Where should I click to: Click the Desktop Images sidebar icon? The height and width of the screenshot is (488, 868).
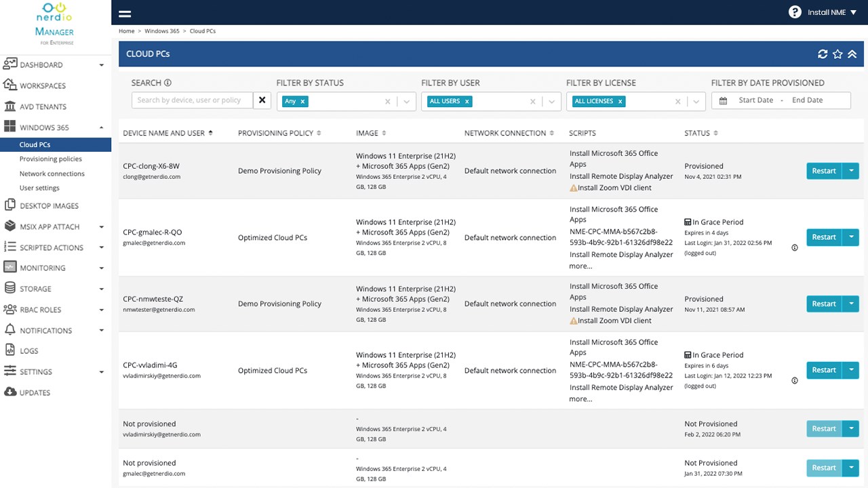(x=10, y=205)
